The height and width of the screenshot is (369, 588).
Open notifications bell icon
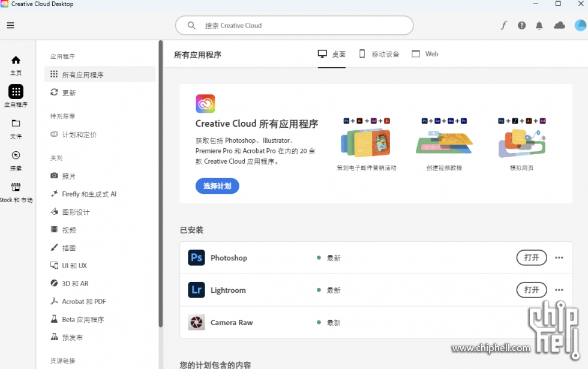[x=539, y=25]
